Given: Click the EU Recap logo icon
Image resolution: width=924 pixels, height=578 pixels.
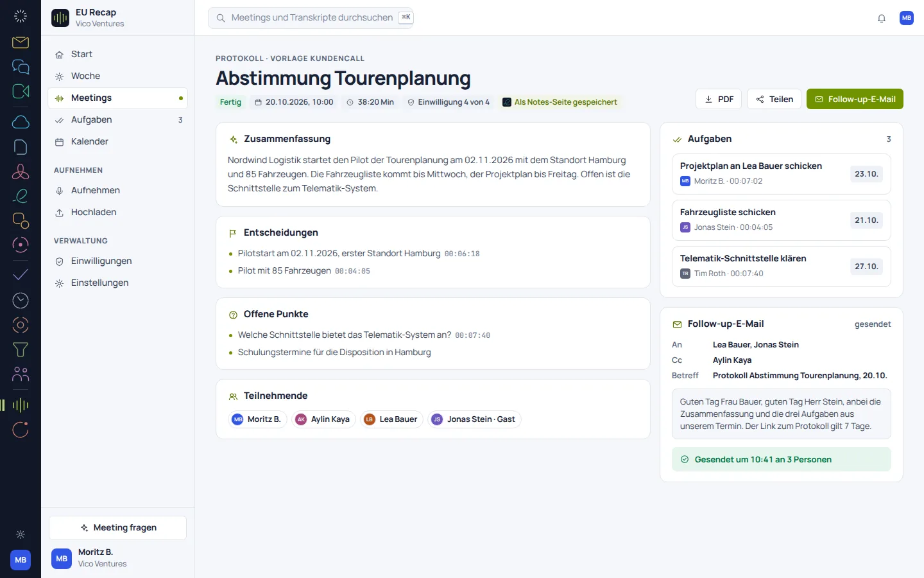Looking at the screenshot, I should coord(60,18).
